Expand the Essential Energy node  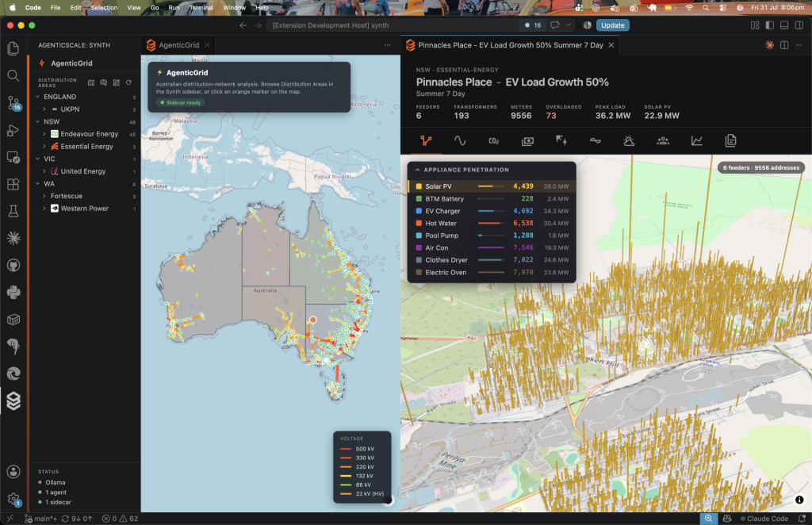(44, 147)
